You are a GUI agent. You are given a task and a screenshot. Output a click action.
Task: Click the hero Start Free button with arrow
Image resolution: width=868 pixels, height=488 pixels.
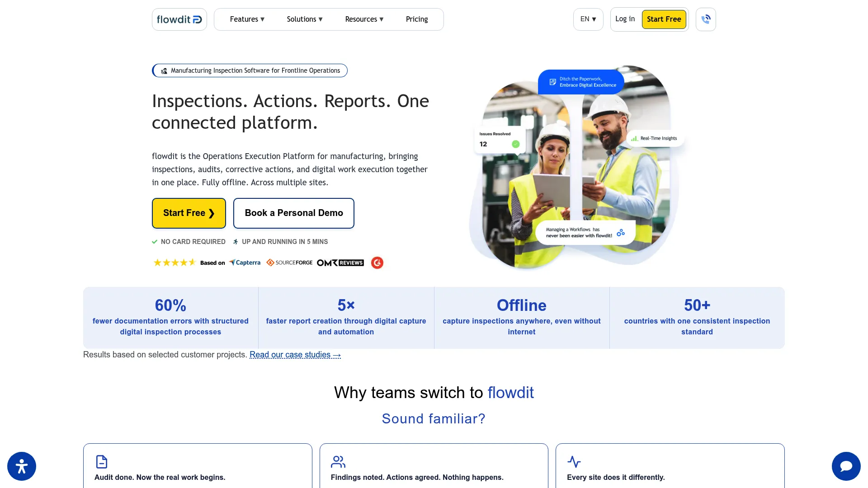pos(189,213)
